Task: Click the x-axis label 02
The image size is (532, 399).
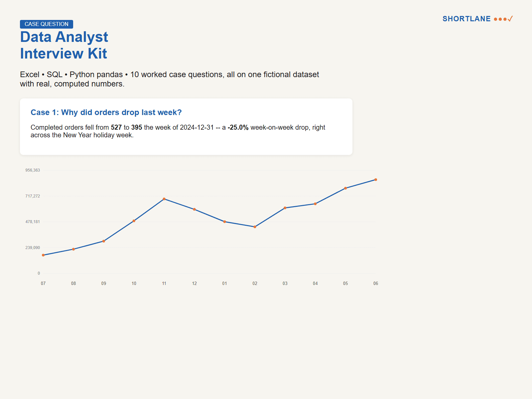Action: (255, 284)
